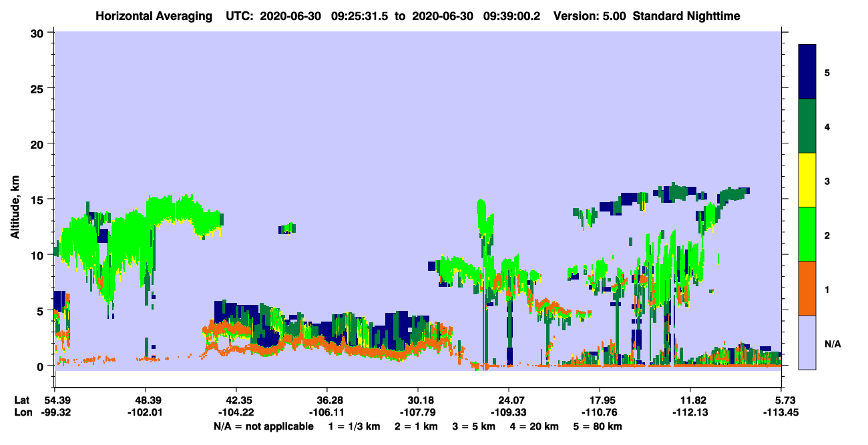Click the y-axis tick label 5

[42, 311]
